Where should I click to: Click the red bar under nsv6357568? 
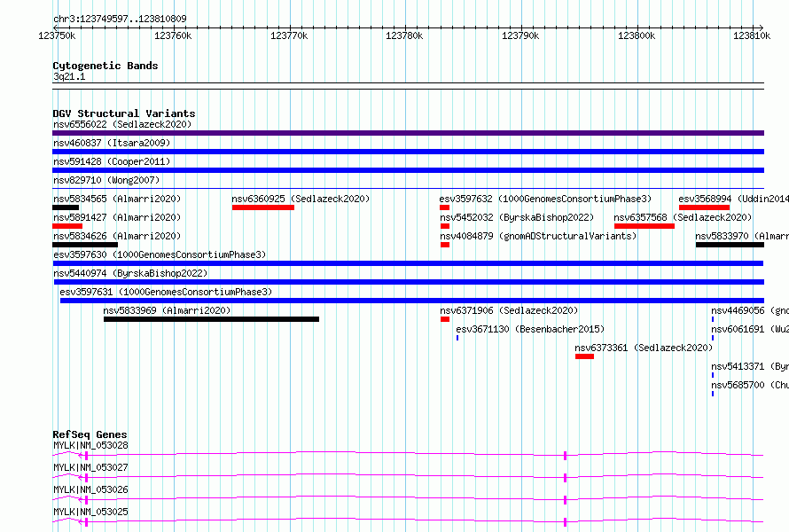[644, 226]
